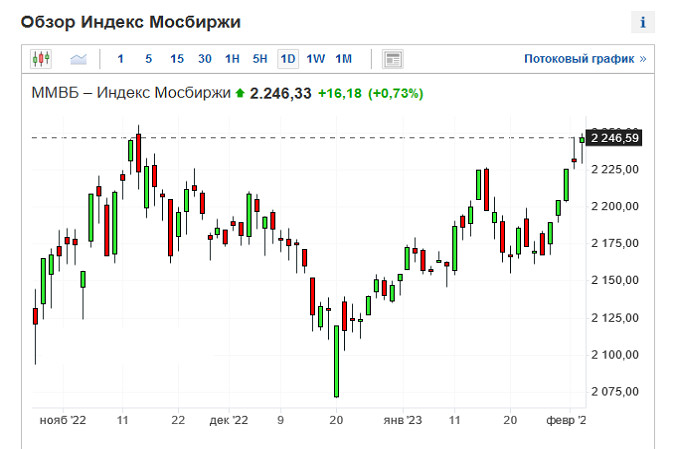Set the chart to 1M timeframe

coord(343,59)
